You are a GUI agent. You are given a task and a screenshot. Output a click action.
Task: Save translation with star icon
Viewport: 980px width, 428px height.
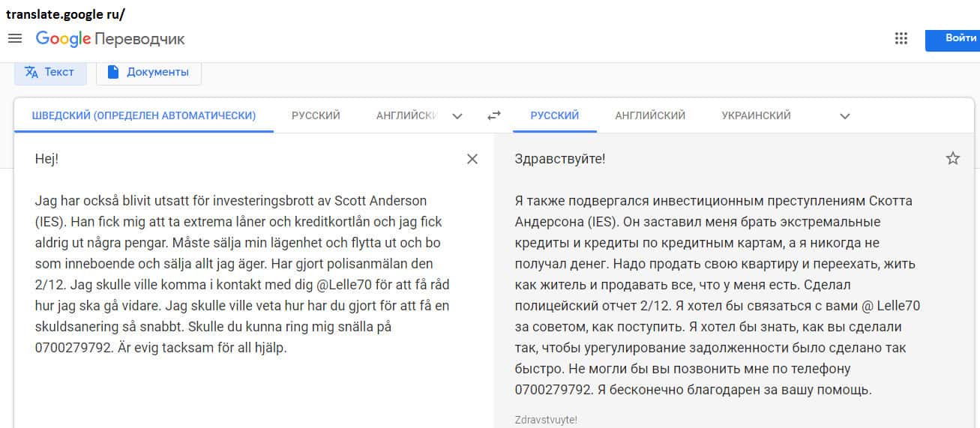click(952, 159)
